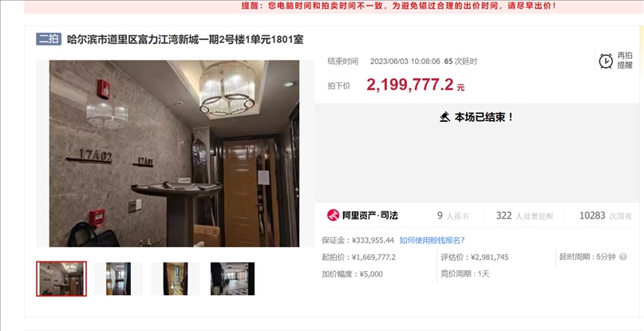Click the final price 2,199,777.2 元
The image size is (644, 331).
pyautogui.click(x=415, y=85)
